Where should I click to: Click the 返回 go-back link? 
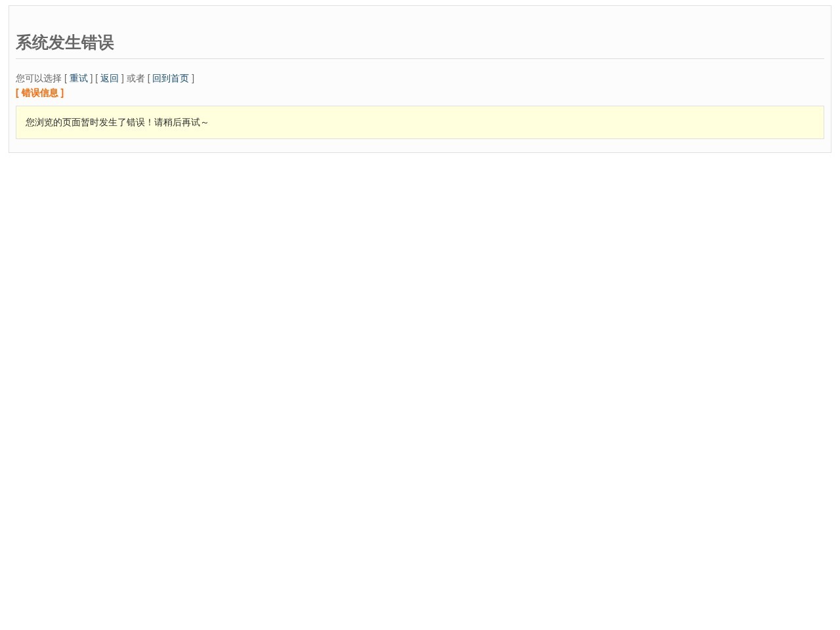(109, 79)
